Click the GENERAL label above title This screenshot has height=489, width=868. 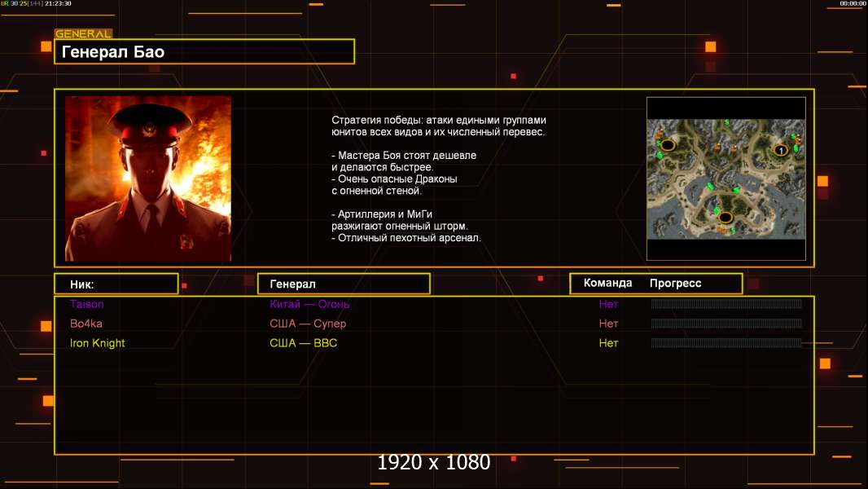pyautogui.click(x=83, y=33)
